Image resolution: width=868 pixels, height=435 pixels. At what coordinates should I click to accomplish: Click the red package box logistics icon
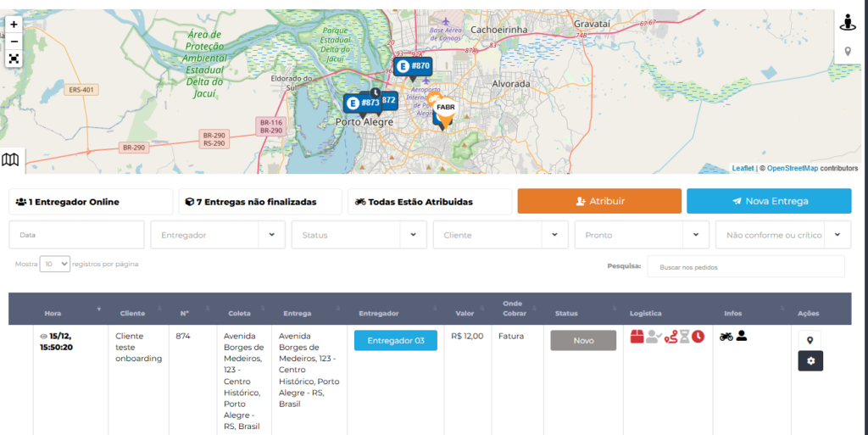tap(637, 337)
